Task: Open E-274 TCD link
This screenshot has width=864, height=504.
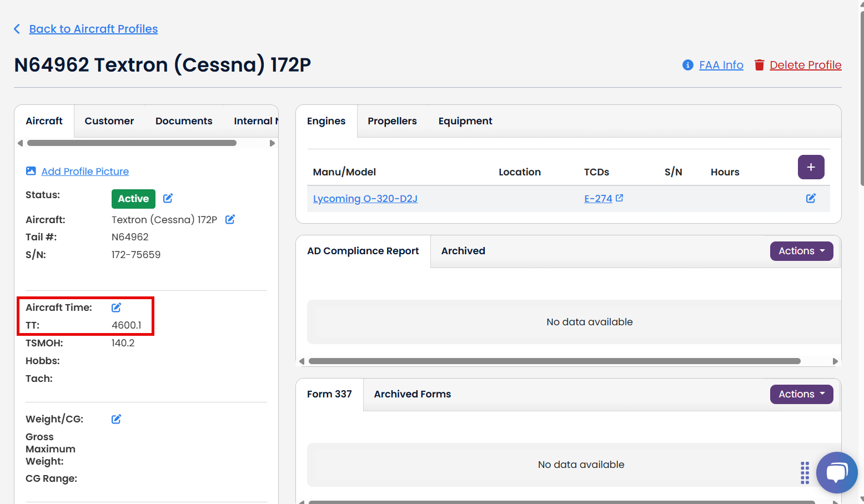Action: coord(598,199)
